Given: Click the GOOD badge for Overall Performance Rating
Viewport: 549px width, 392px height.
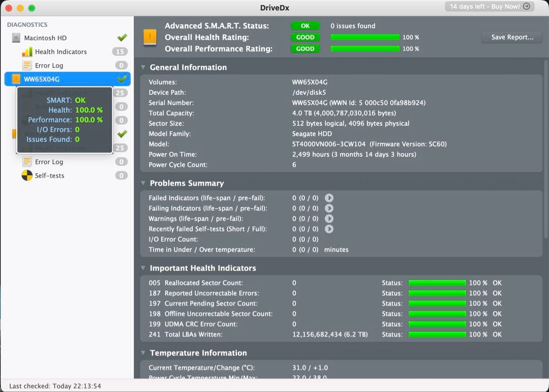Looking at the screenshot, I should [305, 49].
